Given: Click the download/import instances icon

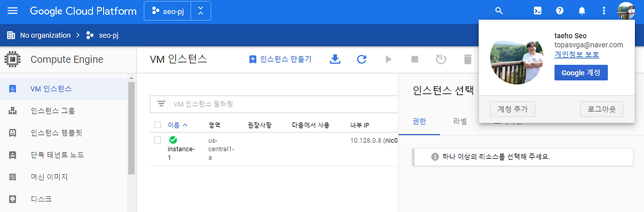Looking at the screenshot, I should (335, 59).
